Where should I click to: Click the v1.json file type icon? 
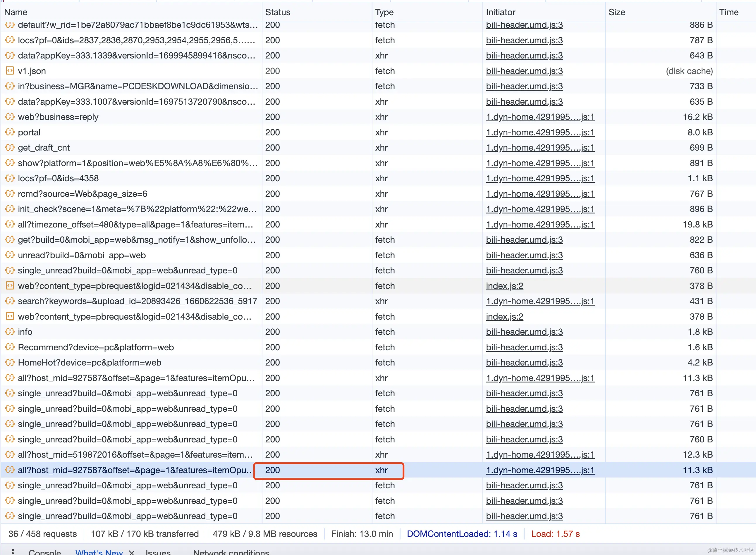(x=10, y=70)
